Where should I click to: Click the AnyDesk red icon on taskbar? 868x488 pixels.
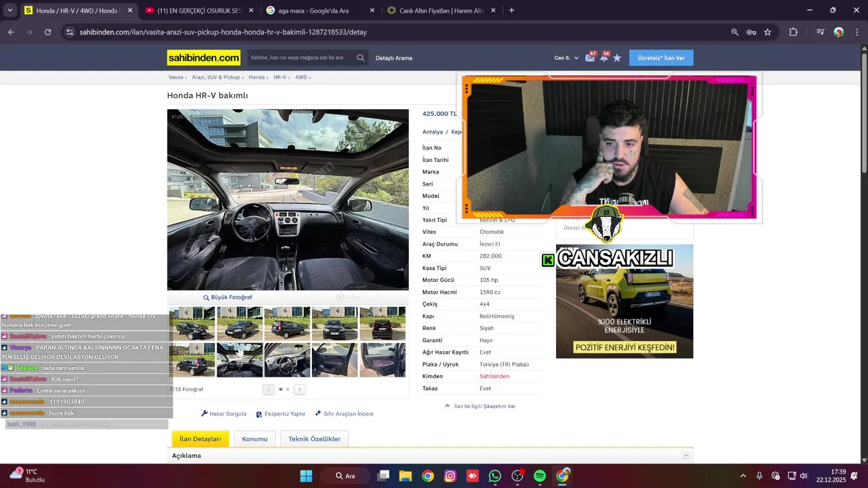pos(473,476)
